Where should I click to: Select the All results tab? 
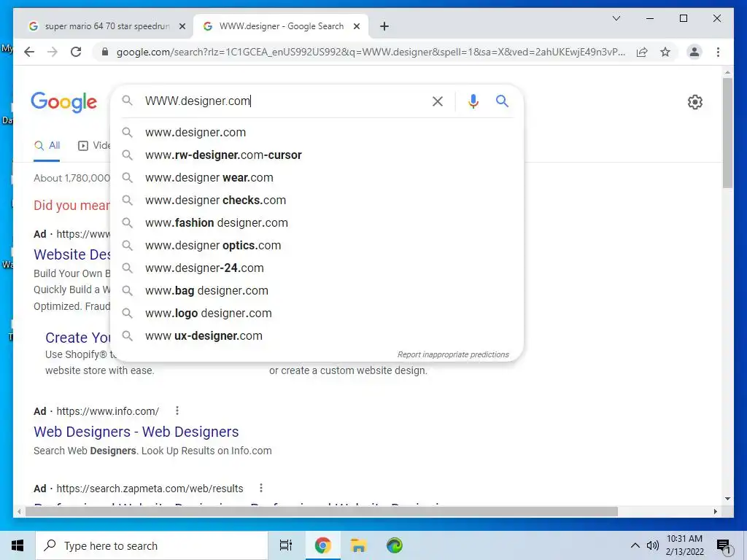(x=47, y=146)
